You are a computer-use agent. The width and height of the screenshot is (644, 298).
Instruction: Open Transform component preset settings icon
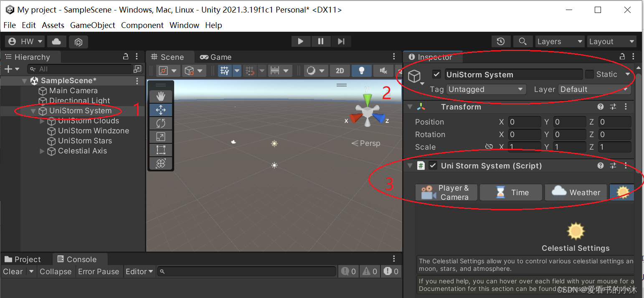(x=613, y=107)
